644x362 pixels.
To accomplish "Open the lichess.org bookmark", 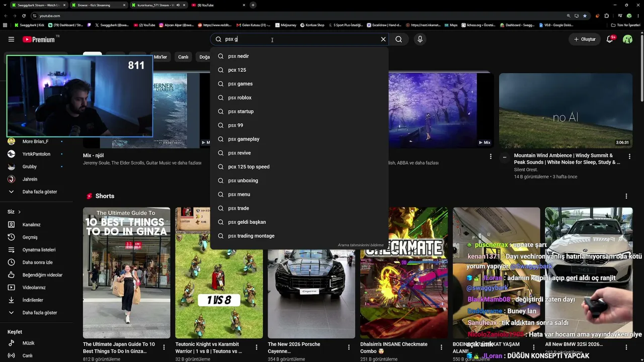I will click(x=477, y=25).
